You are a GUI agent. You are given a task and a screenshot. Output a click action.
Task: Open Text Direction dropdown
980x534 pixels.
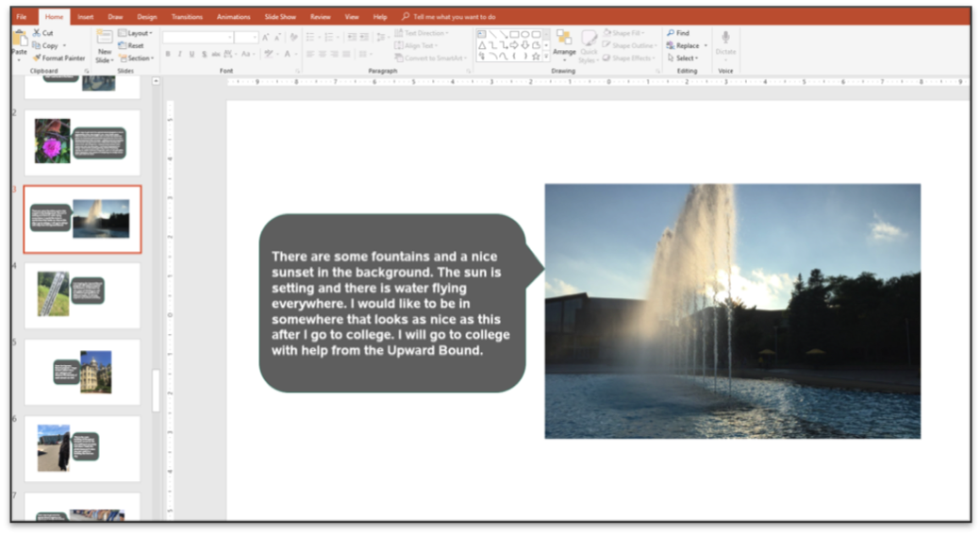(x=422, y=33)
